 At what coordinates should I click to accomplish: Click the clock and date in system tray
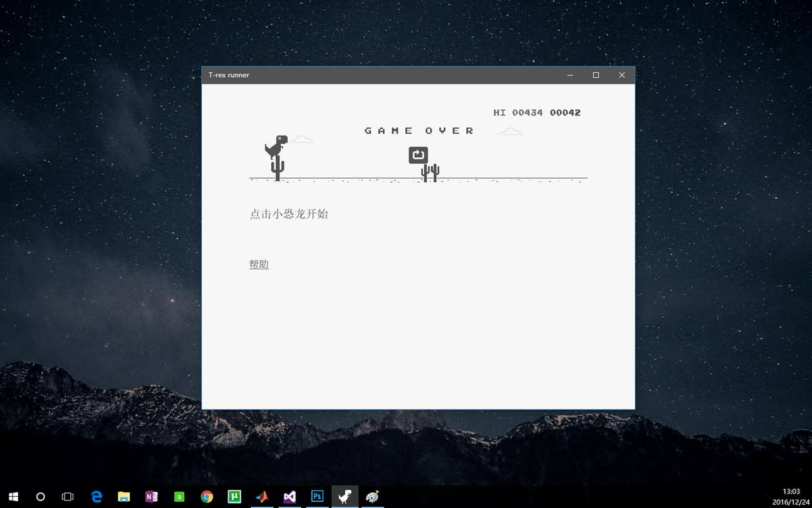coord(791,497)
